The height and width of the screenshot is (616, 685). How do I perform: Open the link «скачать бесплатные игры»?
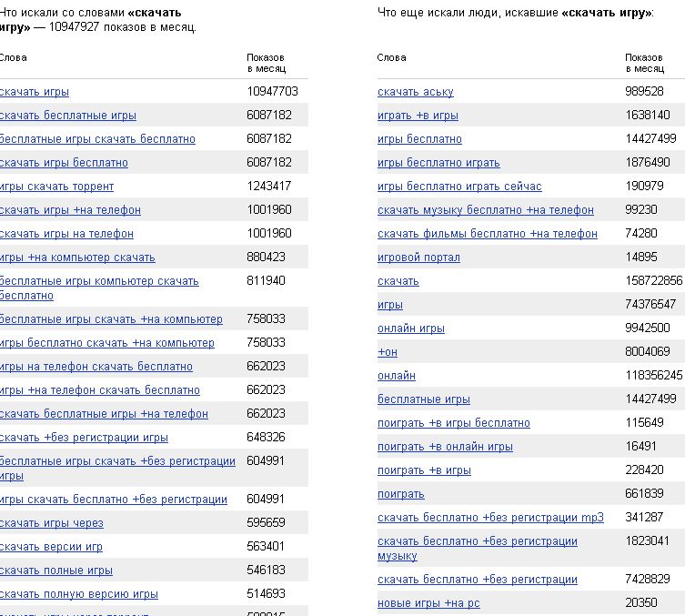click(x=67, y=116)
